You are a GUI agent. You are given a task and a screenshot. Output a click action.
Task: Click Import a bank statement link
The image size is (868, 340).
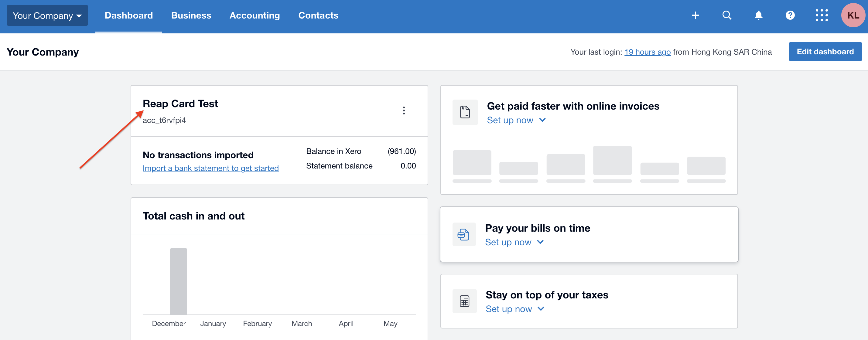point(210,168)
